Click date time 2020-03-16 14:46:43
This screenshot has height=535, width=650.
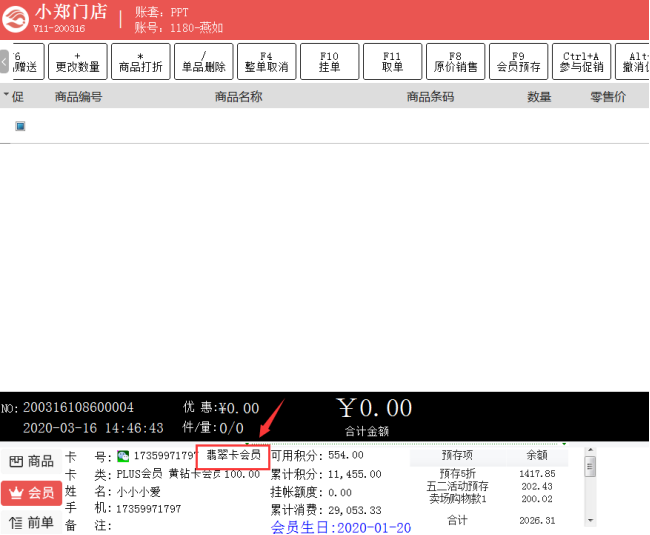93,428
